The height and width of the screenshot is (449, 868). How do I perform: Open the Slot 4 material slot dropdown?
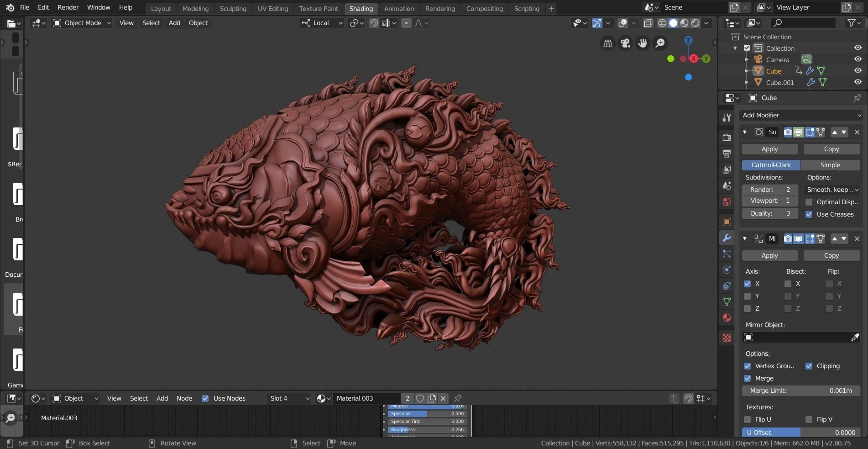tap(289, 398)
